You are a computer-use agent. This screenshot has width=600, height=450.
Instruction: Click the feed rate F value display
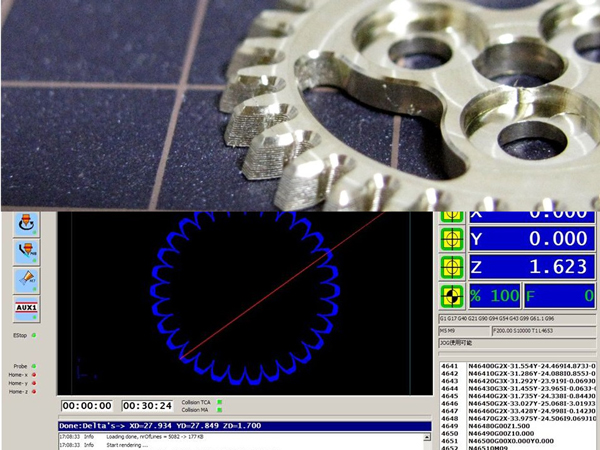561,296
